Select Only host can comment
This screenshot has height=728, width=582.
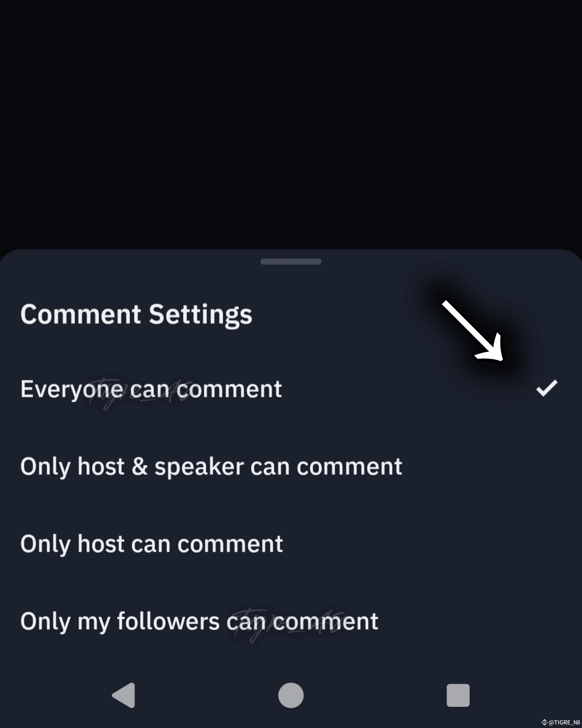(291, 544)
